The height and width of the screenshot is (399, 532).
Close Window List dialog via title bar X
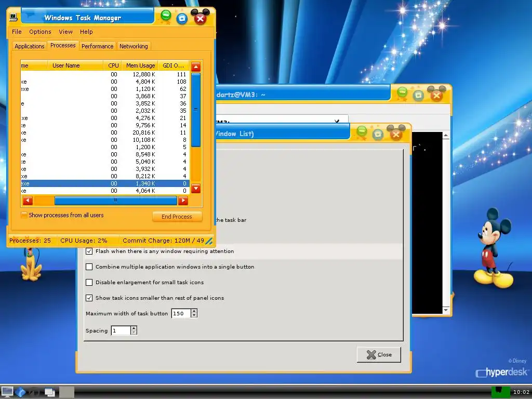(396, 134)
